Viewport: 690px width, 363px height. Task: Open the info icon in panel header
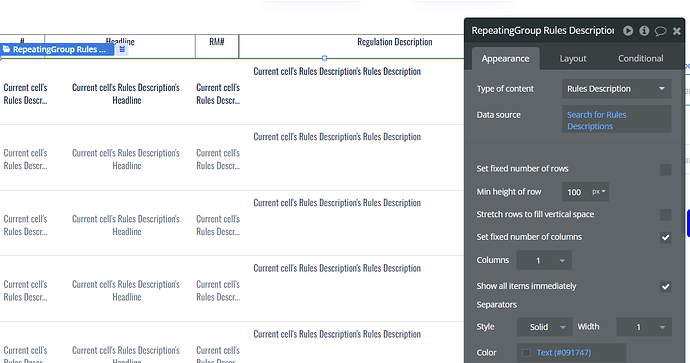click(644, 31)
